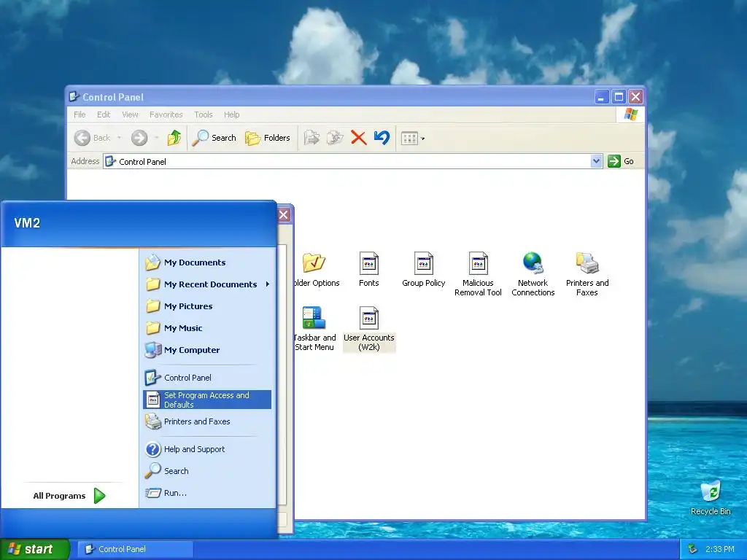Click the Search toolbar button
This screenshot has height=560, width=747.
point(214,138)
